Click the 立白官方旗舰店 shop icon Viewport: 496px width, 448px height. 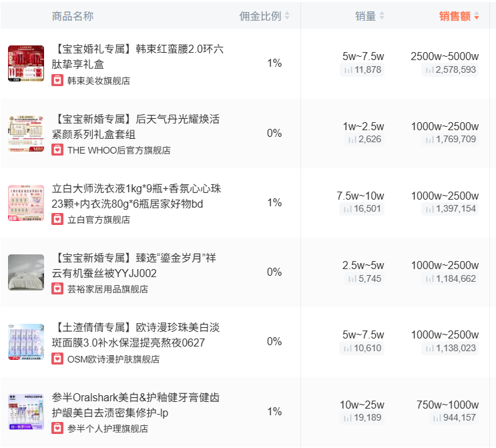pos(58,219)
